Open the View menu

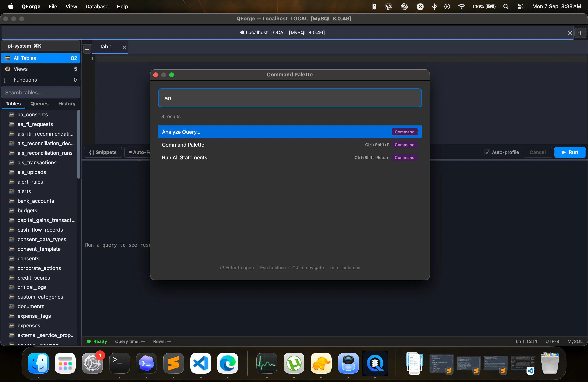pyautogui.click(x=71, y=7)
